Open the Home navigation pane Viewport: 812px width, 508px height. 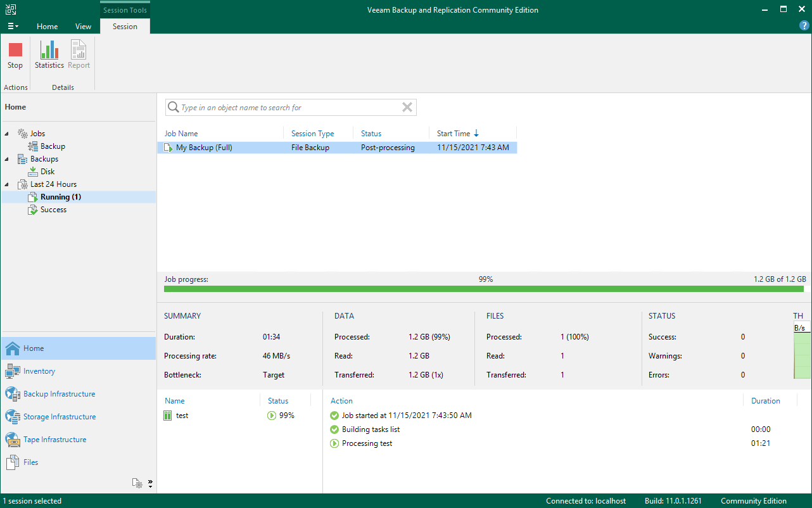pos(78,348)
